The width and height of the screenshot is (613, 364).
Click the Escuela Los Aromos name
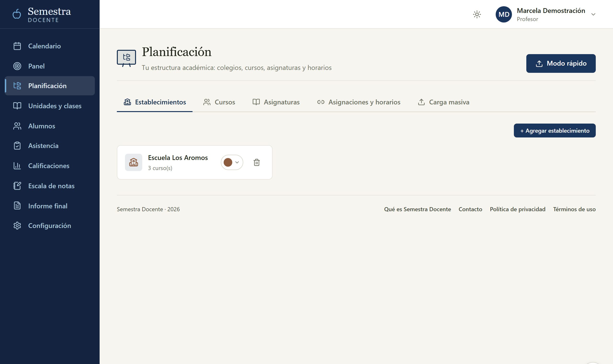point(178,158)
